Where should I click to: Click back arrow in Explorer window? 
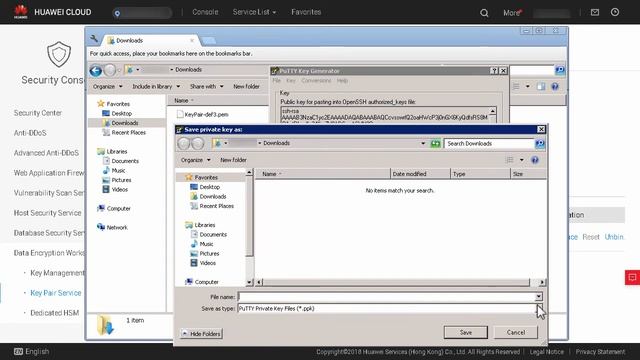coord(96,71)
